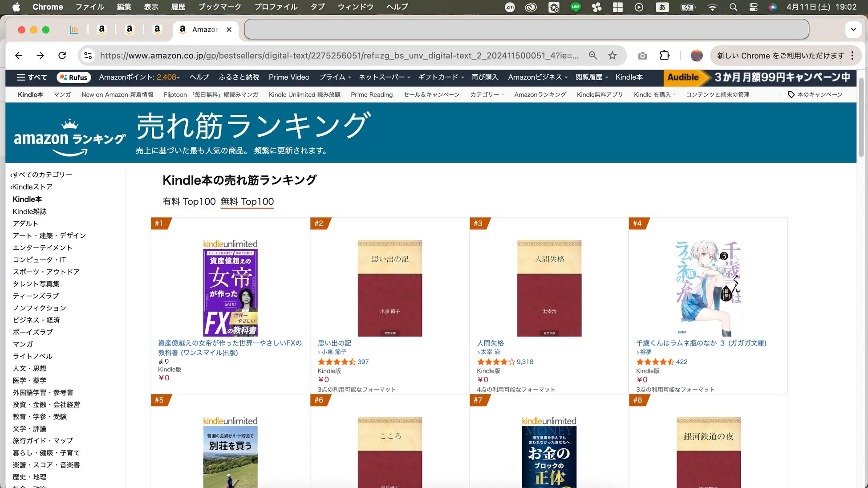Open Wi-Fi status in menu bar
868x488 pixels.
tap(712, 7)
